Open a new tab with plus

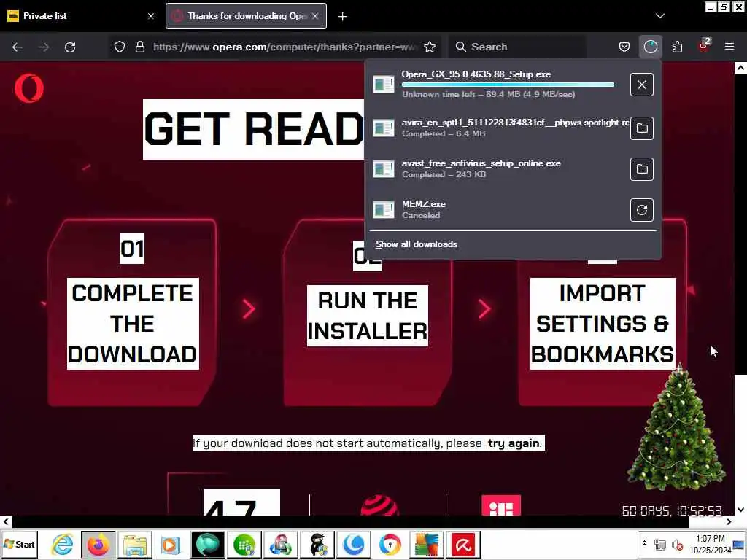(x=343, y=17)
